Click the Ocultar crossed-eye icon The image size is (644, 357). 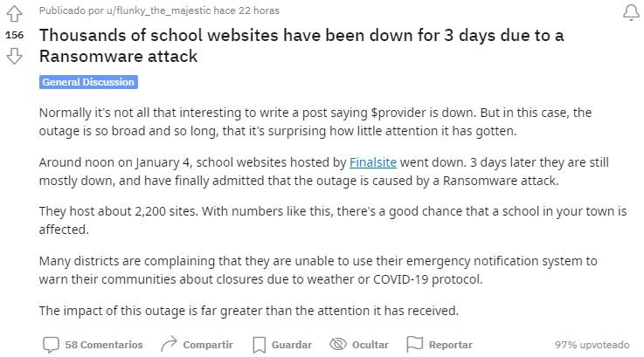[x=338, y=344]
